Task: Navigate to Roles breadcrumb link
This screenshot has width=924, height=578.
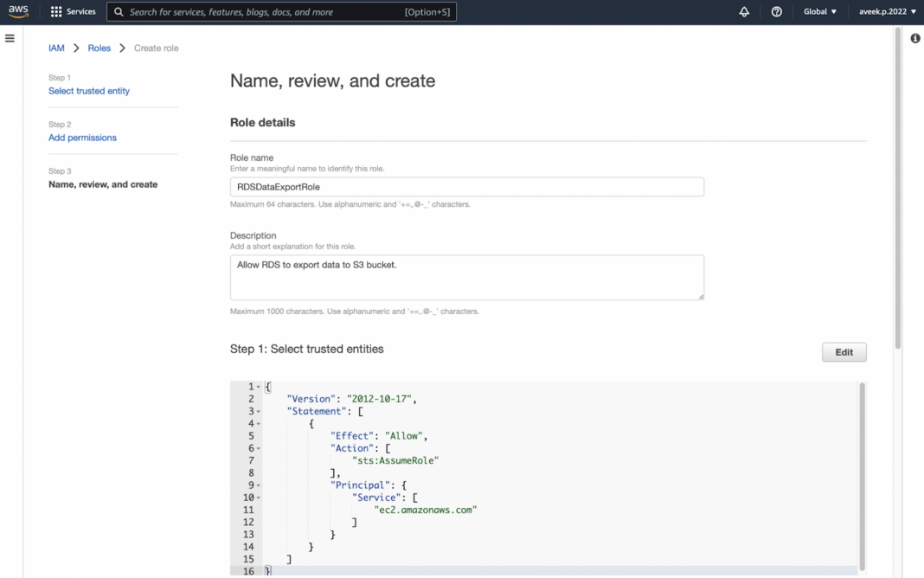Action: pyautogui.click(x=99, y=48)
